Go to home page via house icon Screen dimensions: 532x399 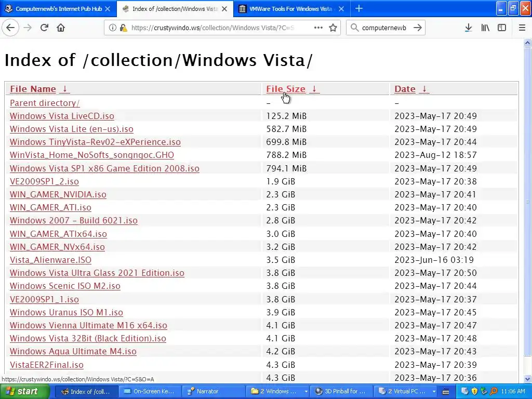tap(61, 28)
